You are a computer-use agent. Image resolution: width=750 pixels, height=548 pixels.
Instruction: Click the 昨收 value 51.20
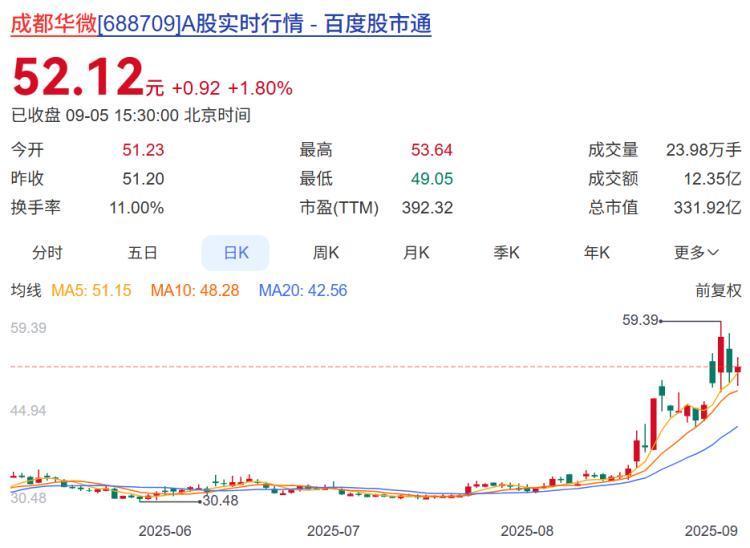point(143,179)
